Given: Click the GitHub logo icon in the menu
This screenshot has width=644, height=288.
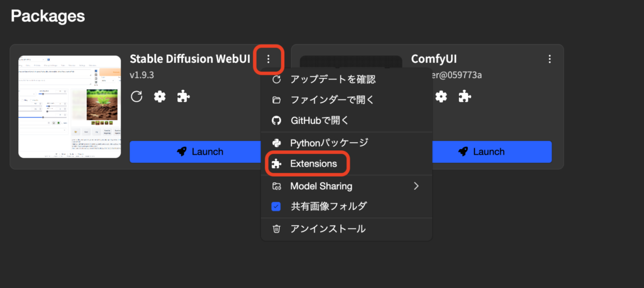Looking at the screenshot, I should [x=276, y=120].
